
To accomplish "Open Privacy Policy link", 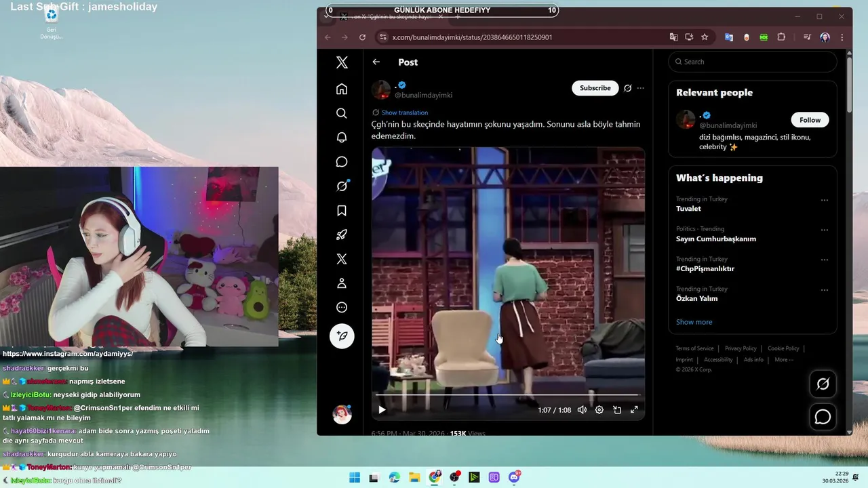I will tap(741, 348).
